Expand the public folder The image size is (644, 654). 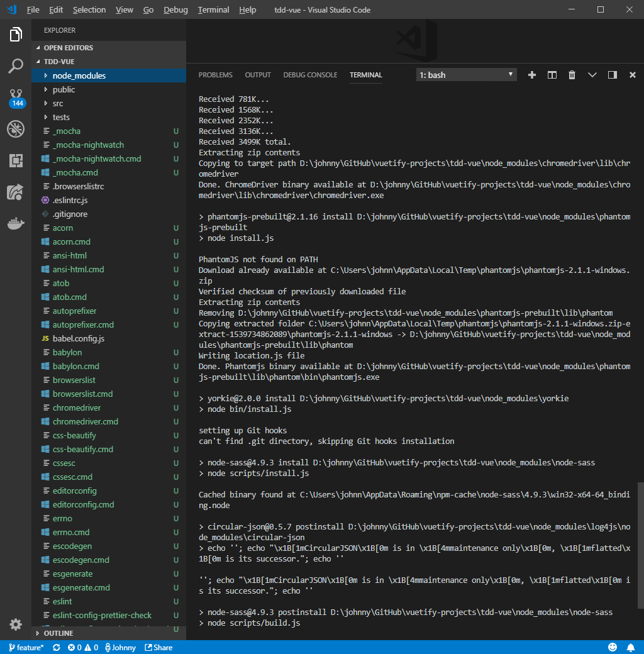[x=109, y=89]
